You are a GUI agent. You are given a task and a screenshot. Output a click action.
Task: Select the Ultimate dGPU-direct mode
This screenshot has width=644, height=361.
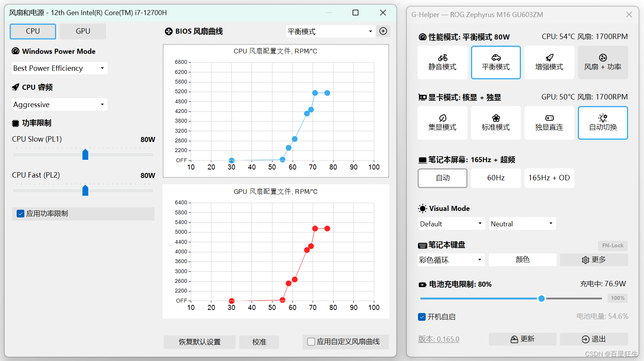point(549,123)
